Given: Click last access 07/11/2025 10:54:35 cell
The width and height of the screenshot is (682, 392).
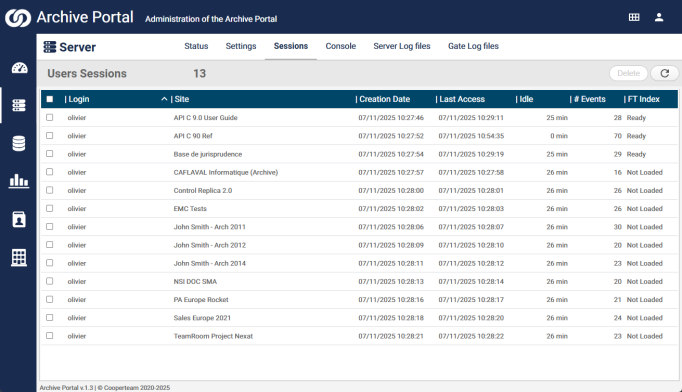Looking at the screenshot, I should (471, 136).
